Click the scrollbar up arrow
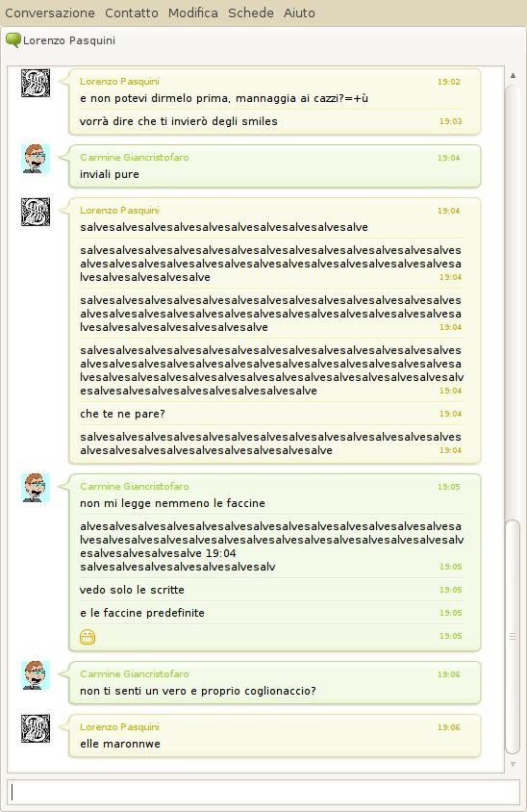 [x=513, y=75]
